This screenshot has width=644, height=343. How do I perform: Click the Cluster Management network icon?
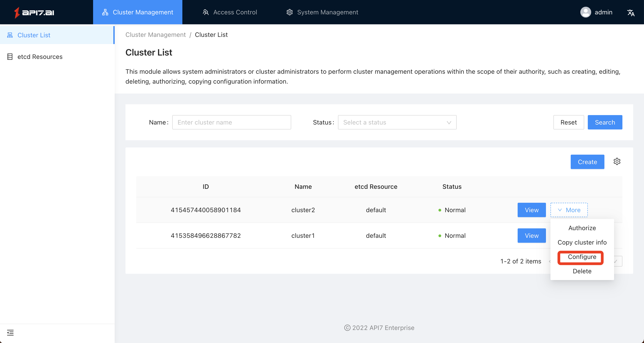105,12
